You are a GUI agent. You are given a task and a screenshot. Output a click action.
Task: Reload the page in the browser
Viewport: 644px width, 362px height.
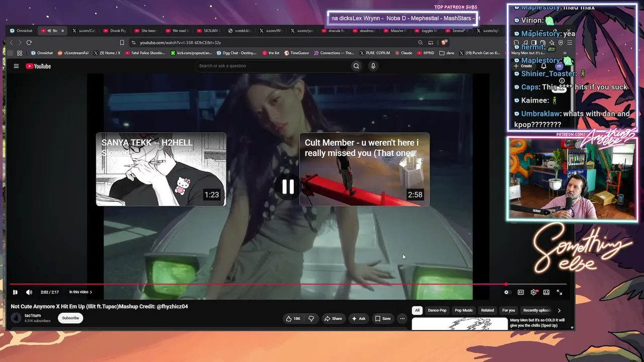[29, 43]
